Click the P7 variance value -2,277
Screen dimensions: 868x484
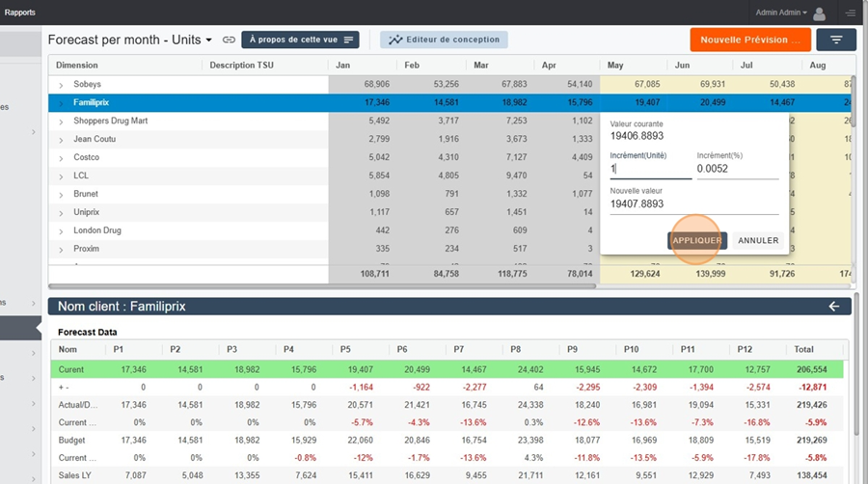click(x=474, y=388)
